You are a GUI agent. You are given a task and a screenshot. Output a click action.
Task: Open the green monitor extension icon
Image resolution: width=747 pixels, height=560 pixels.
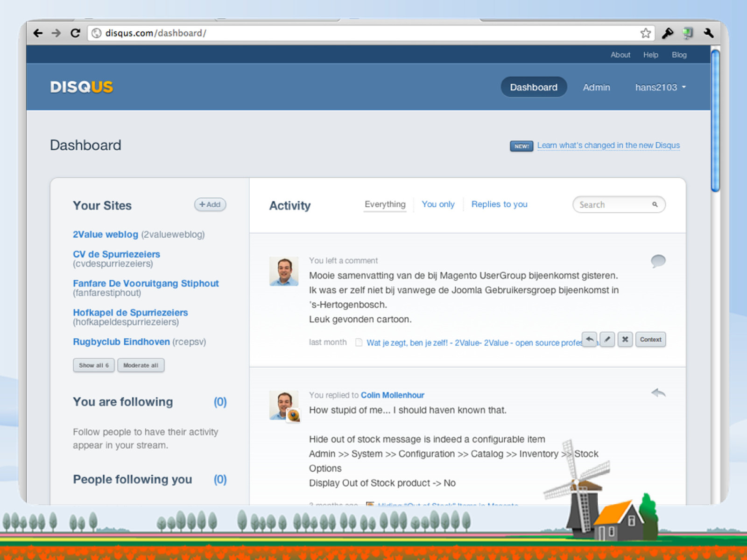pos(688,33)
